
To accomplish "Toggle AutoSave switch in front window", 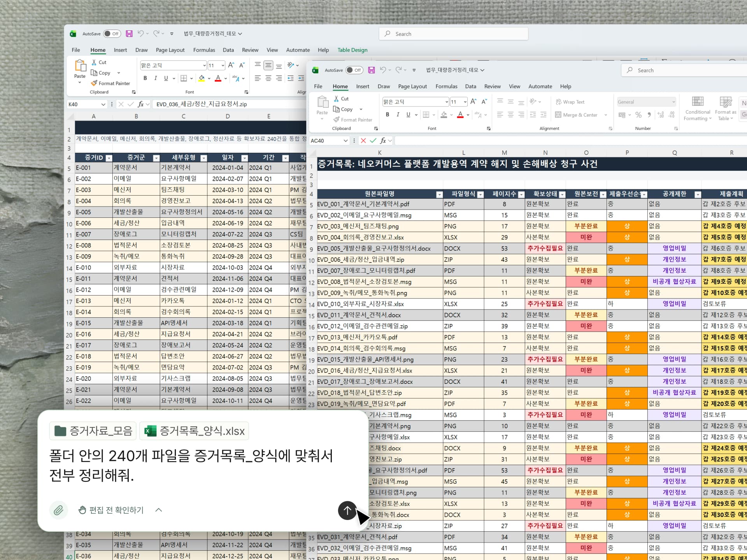I will coord(354,70).
